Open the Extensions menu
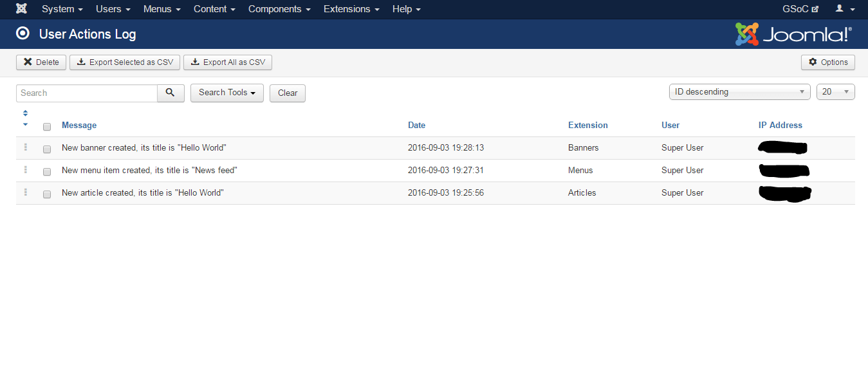 (351, 9)
